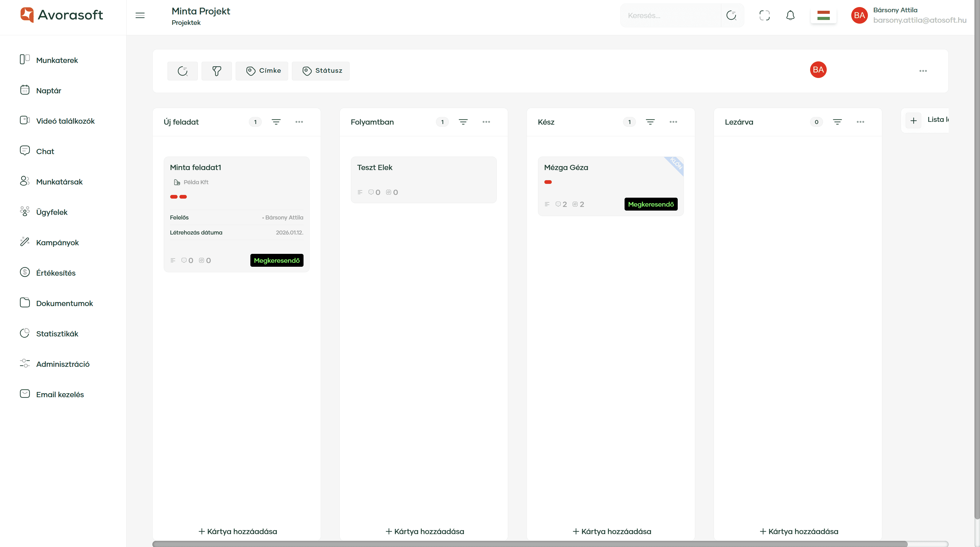Toggle the filter on the Folyamtban column
This screenshot has height=547, width=980.
(x=463, y=122)
